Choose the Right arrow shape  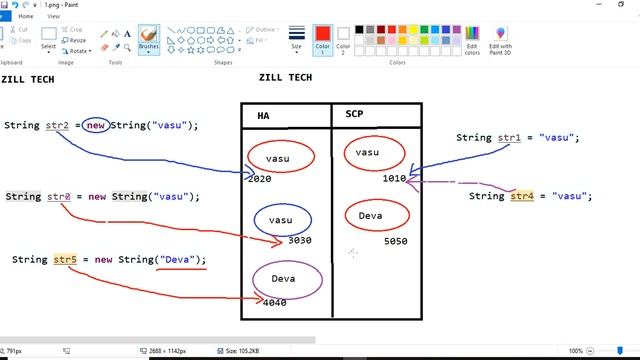coord(211,40)
